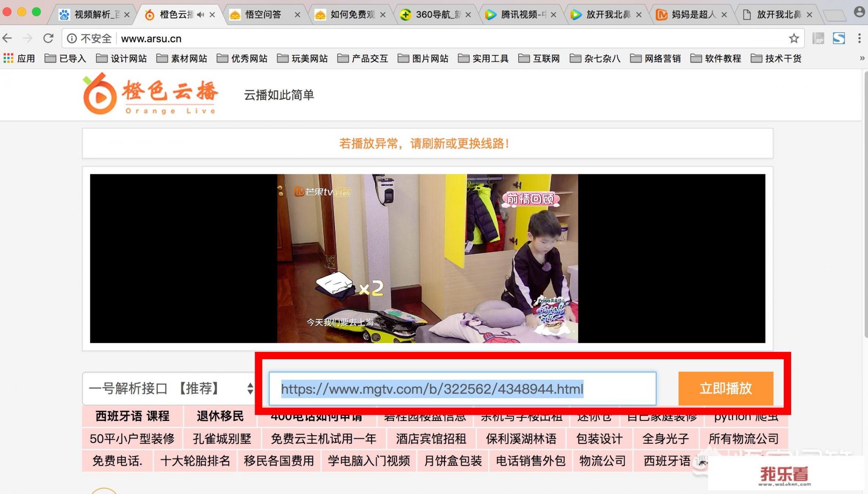Open the 西班牙语 课程 link
Viewport: 868px width, 494px height.
click(x=132, y=416)
